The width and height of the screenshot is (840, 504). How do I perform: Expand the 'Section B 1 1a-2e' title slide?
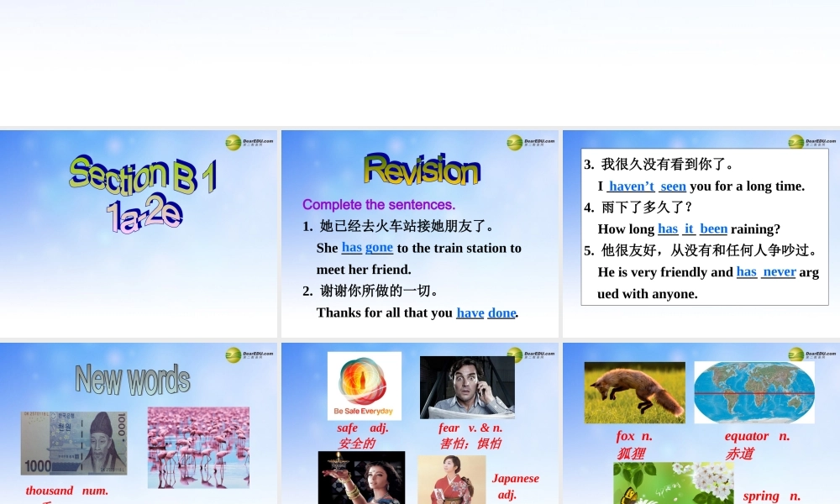tap(139, 234)
